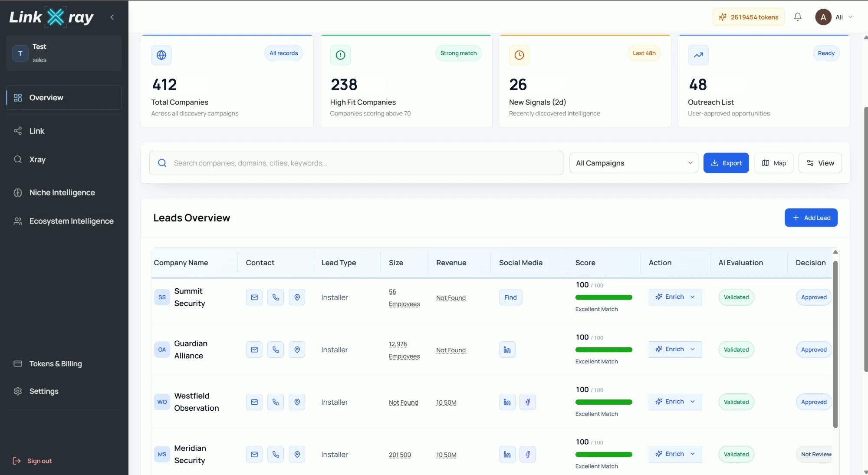Click the Total Companies globe icon

161,55
